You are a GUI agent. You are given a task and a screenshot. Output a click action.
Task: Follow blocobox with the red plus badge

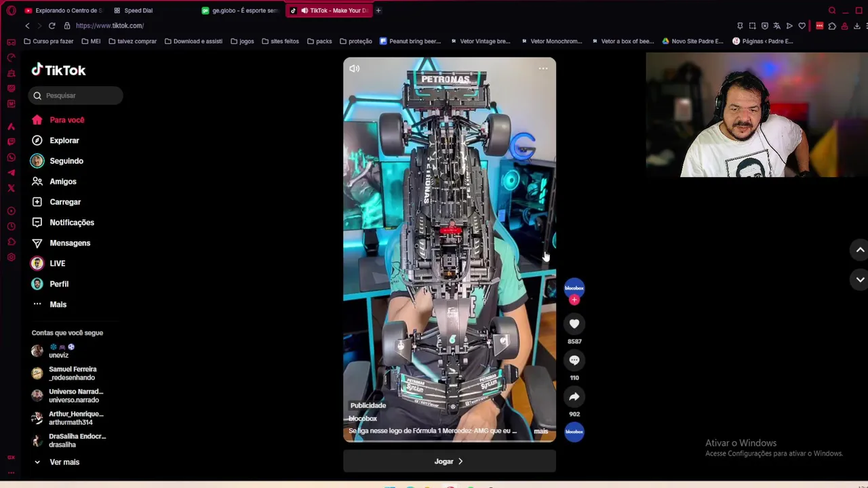(x=574, y=300)
